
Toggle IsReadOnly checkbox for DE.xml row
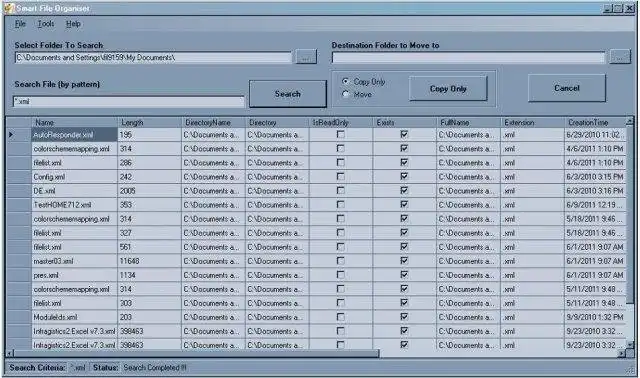[340, 191]
